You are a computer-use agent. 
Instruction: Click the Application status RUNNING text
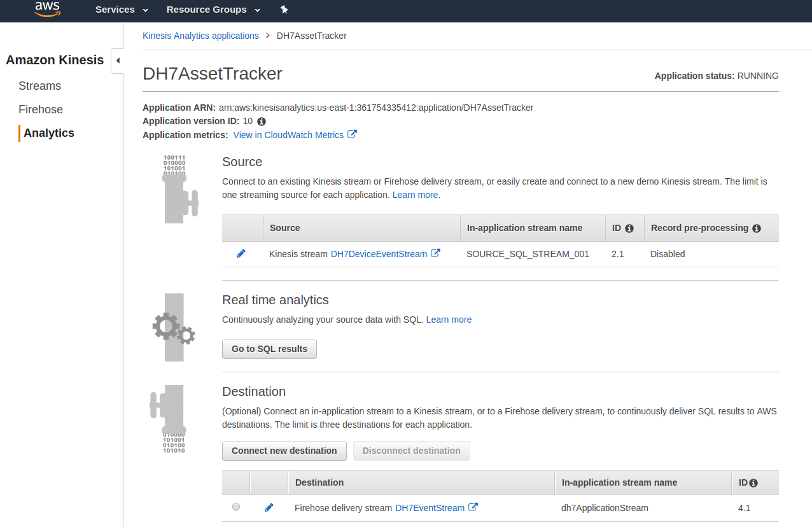click(717, 76)
